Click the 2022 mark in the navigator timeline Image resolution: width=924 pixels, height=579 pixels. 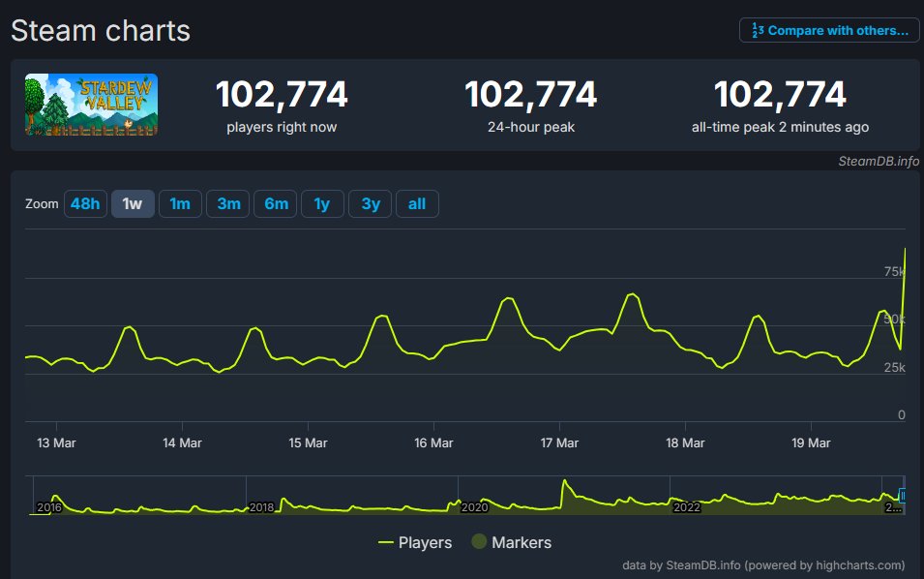[687, 507]
